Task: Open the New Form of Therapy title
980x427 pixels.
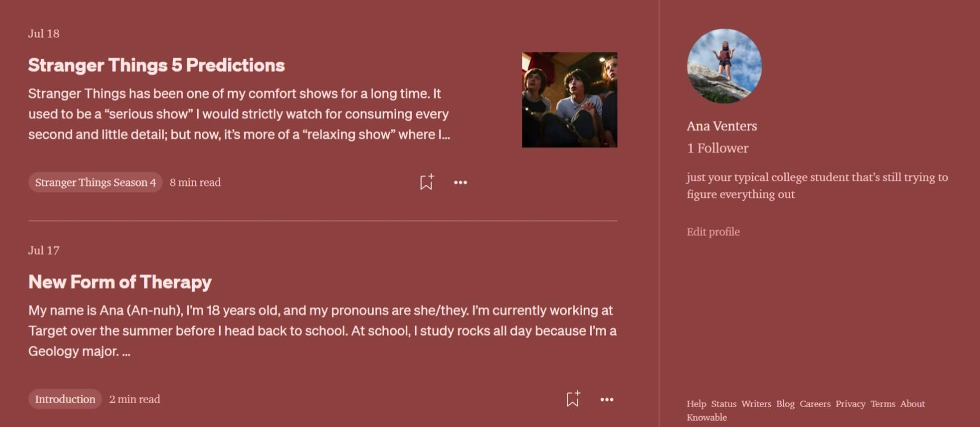Action: pyautogui.click(x=120, y=282)
